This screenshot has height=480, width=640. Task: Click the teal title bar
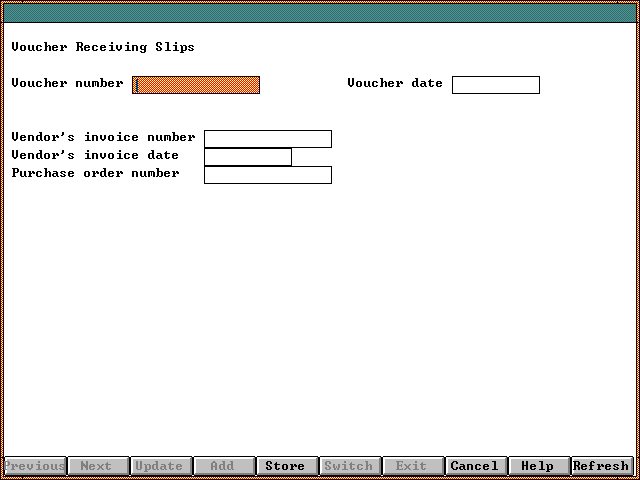[x=320, y=12]
